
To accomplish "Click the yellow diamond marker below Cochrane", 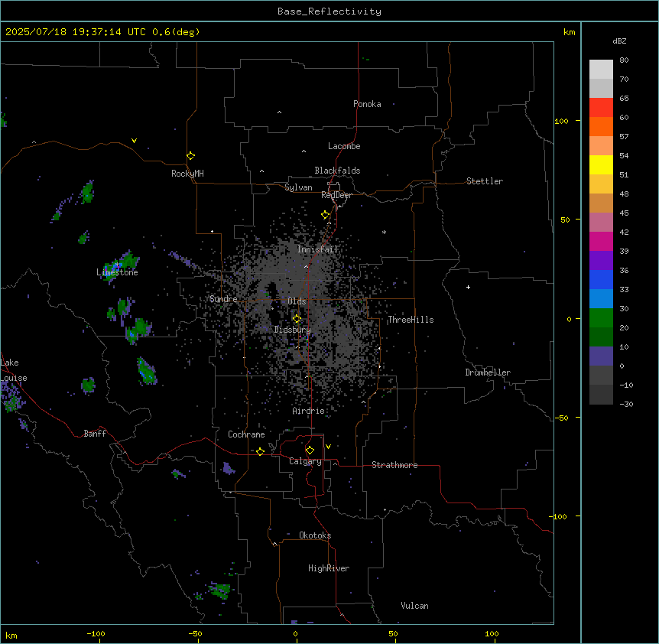I will [x=260, y=451].
